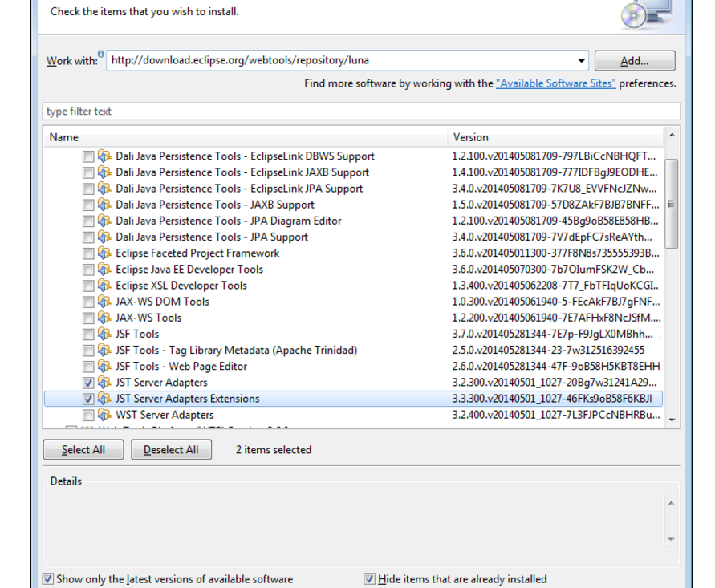Click feature icon for Dali EclipseLink JPA Support
This screenshot has width=715, height=588.
tap(104, 189)
